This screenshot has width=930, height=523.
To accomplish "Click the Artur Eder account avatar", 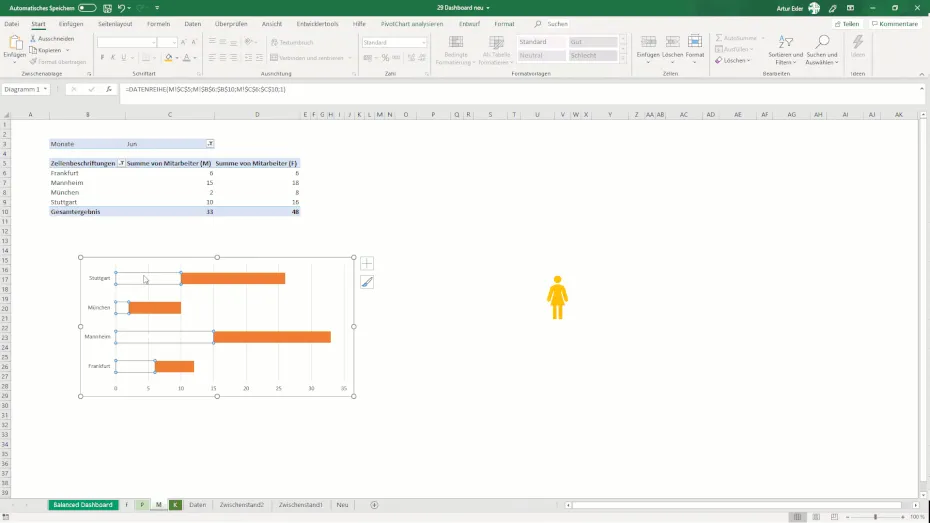I will (x=814, y=8).
